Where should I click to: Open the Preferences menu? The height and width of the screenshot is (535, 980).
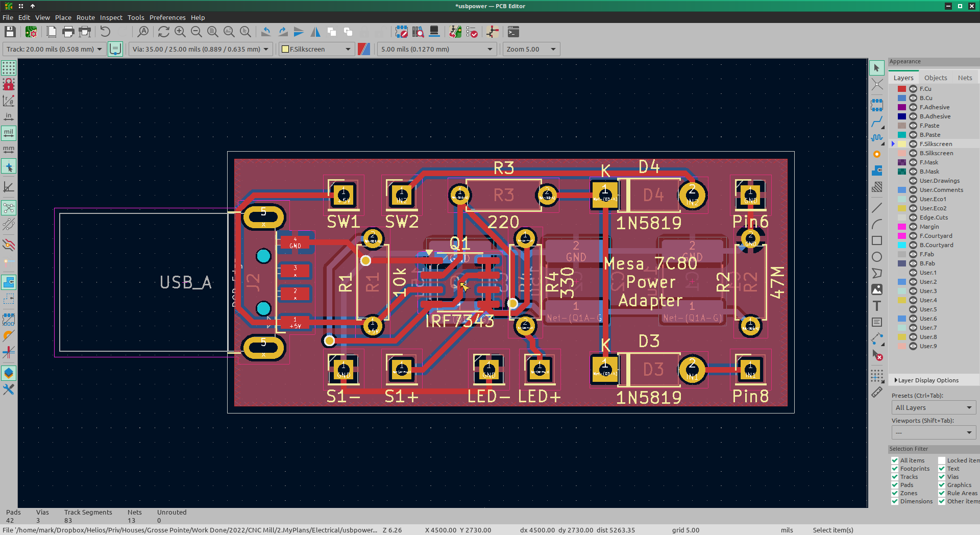167,17
